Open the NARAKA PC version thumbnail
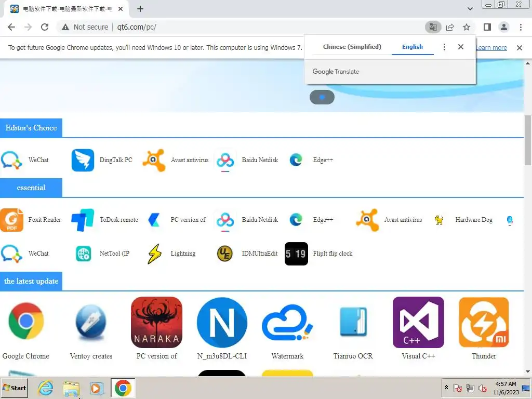The height and width of the screenshot is (399, 532). [x=156, y=322]
